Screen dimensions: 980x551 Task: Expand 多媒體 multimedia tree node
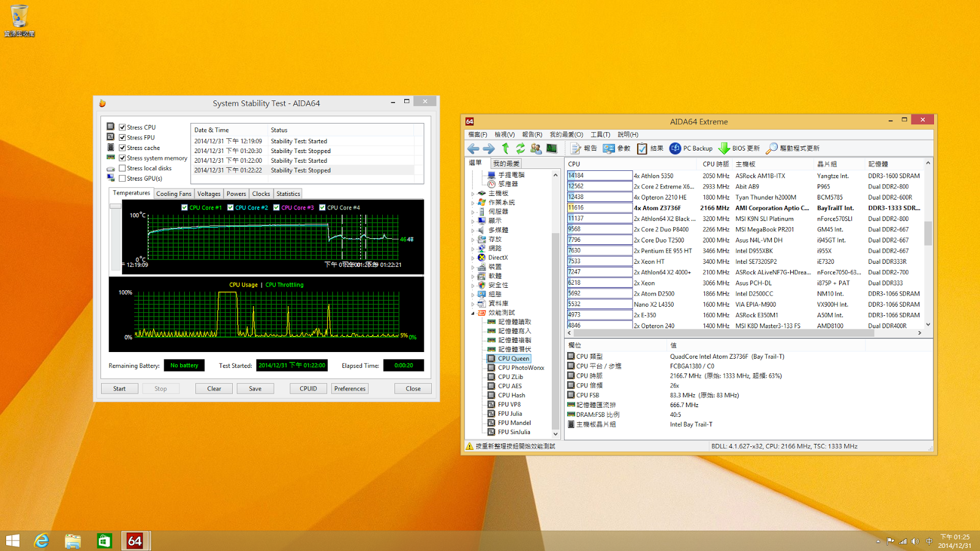pos(473,230)
